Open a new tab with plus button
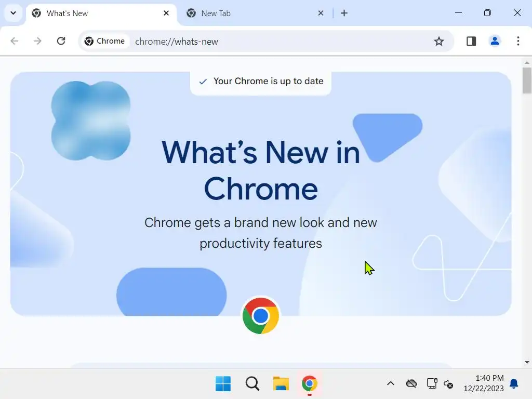Image resolution: width=532 pixels, height=399 pixels. pyautogui.click(x=344, y=13)
